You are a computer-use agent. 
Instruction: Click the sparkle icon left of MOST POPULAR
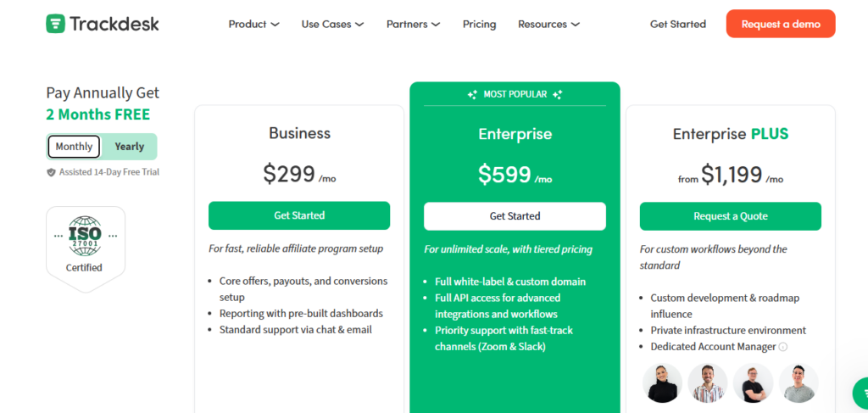pos(472,95)
